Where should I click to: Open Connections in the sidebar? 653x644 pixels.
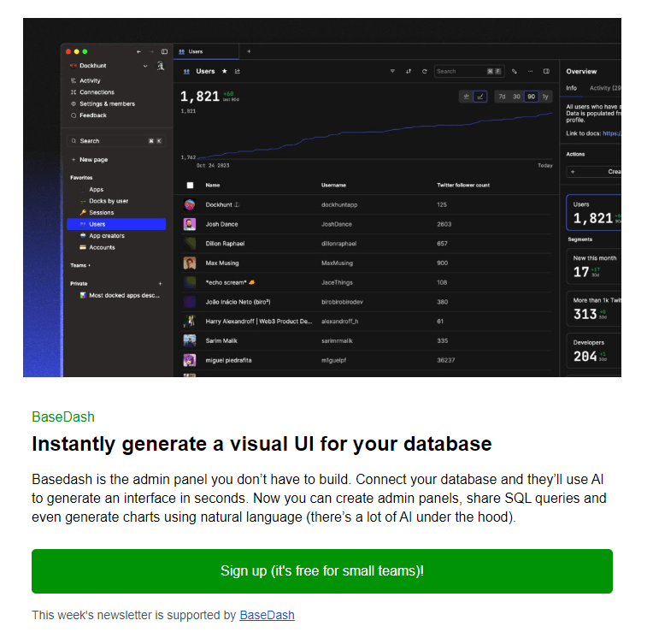(x=97, y=92)
